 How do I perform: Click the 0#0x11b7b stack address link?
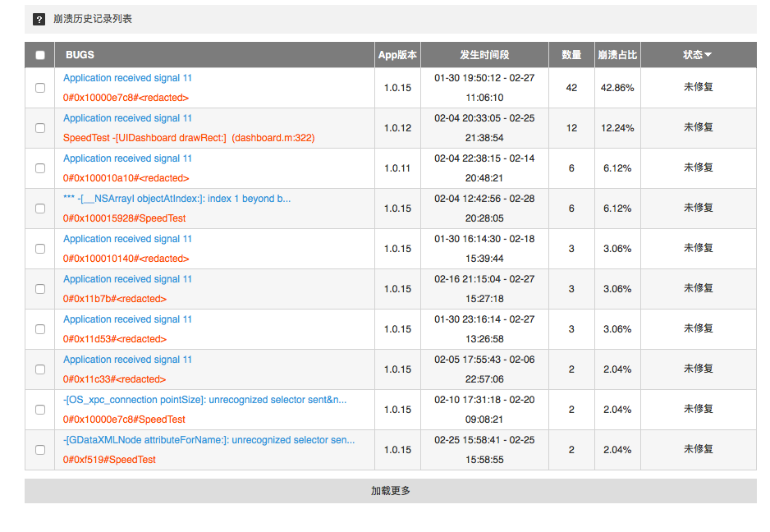pos(115,299)
